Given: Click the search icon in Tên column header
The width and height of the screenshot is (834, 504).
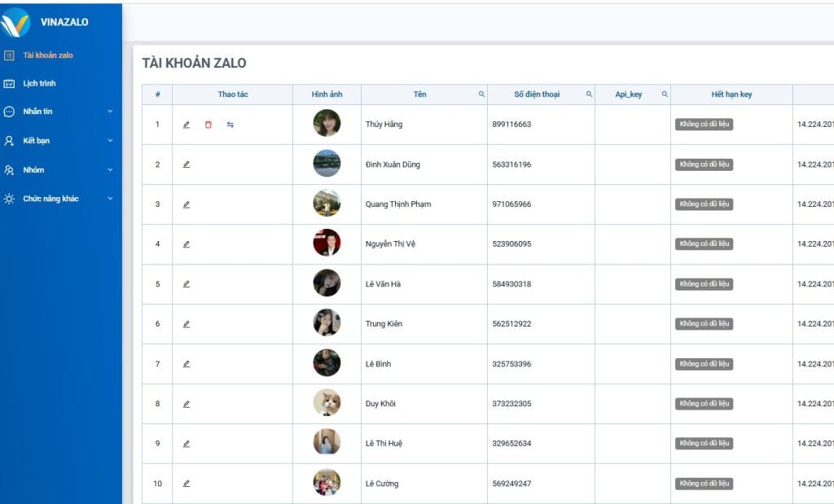Looking at the screenshot, I should pos(481,94).
